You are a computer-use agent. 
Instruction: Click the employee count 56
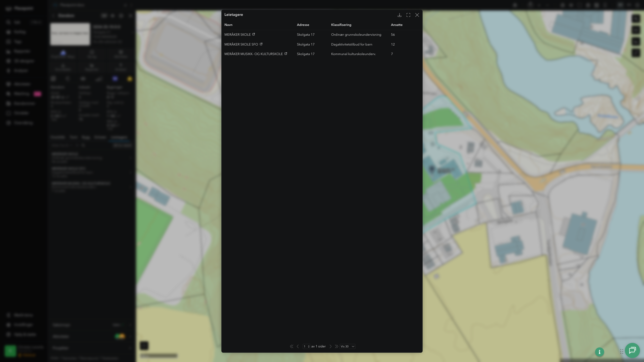point(393,35)
